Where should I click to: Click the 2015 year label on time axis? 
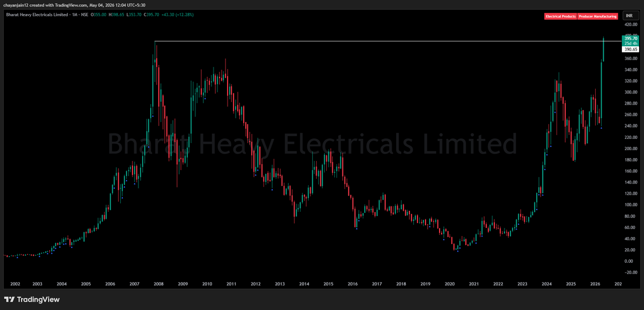tap(328, 284)
